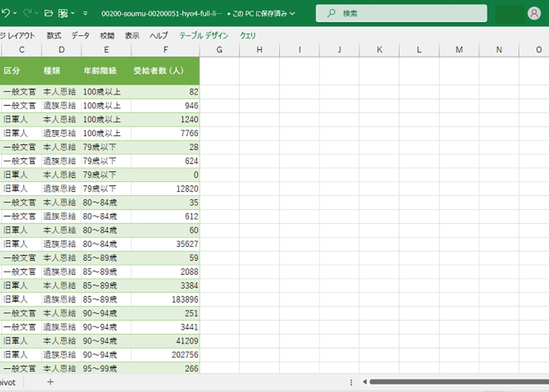Viewport: 549px width, 392px height.
Task: Select the cell with value 0
Action: point(165,175)
